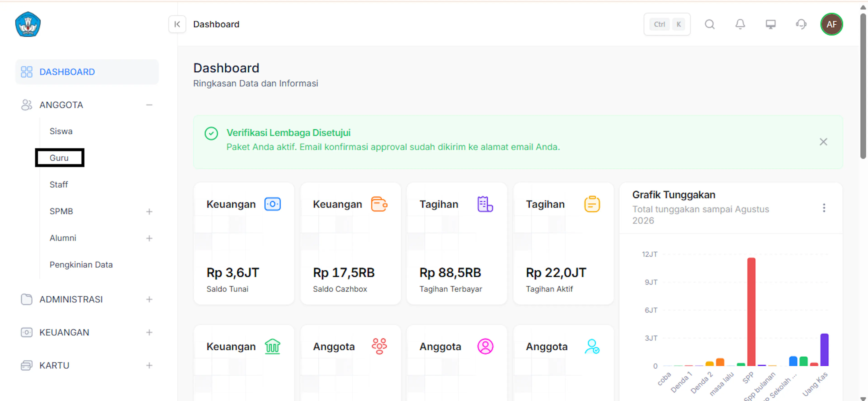Click the KARTU section label

[54, 365]
